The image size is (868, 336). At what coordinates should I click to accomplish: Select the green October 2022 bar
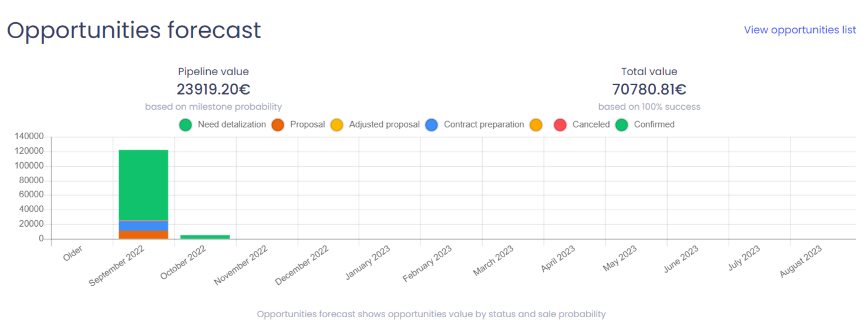point(205,237)
